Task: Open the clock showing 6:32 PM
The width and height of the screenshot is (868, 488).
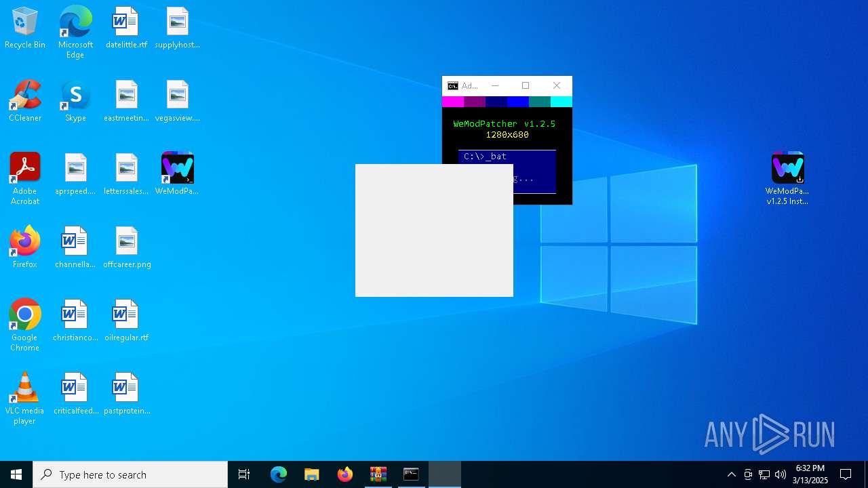Action: (810, 474)
